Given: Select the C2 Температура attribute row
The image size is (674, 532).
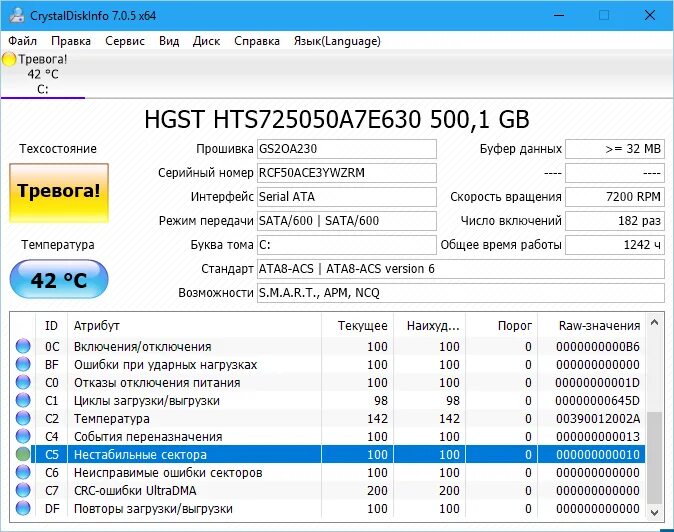Looking at the screenshot, I should pos(328,419).
